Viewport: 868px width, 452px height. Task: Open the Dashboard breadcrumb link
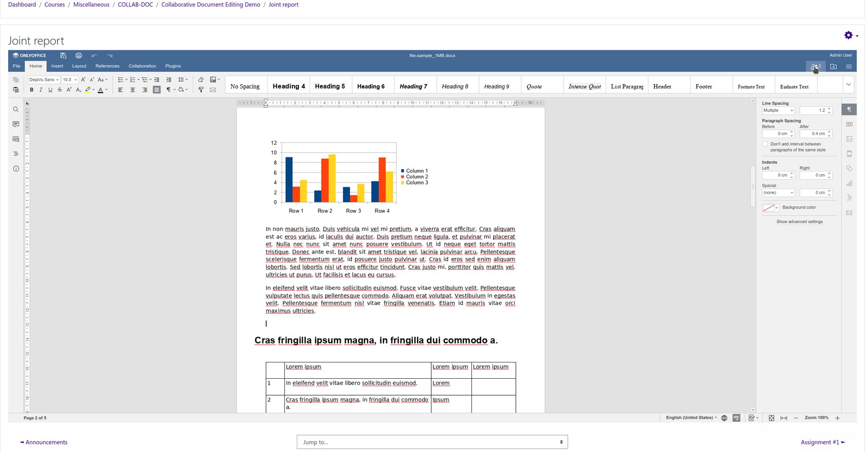22,4
